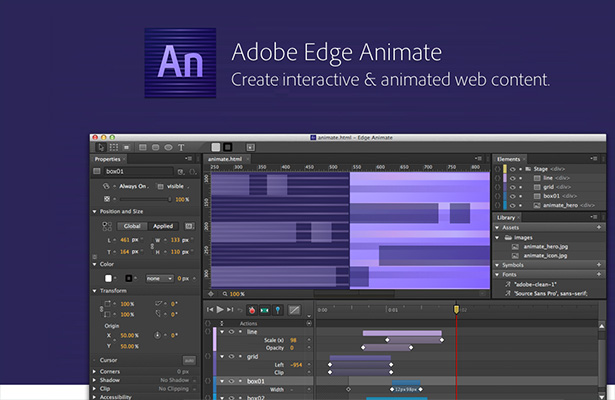This screenshot has width=615, height=400.
Task: Click the Play button in timeline
Action: click(220, 310)
